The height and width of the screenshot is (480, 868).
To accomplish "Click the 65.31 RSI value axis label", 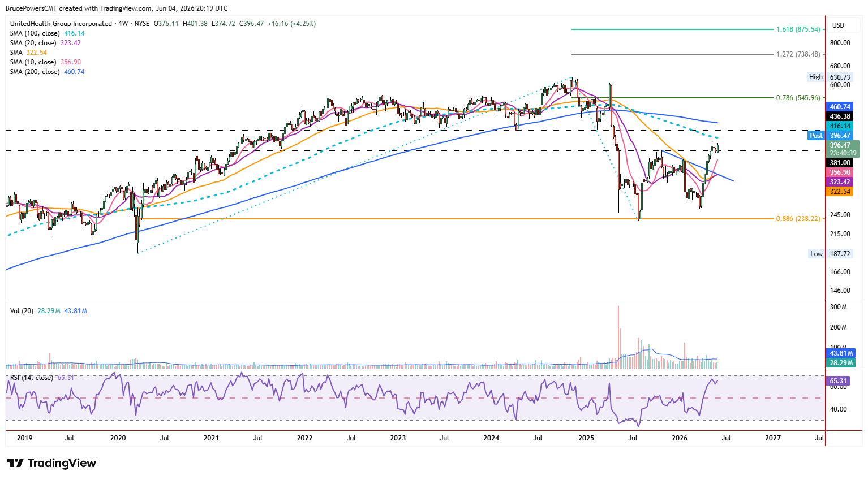I will click(839, 381).
